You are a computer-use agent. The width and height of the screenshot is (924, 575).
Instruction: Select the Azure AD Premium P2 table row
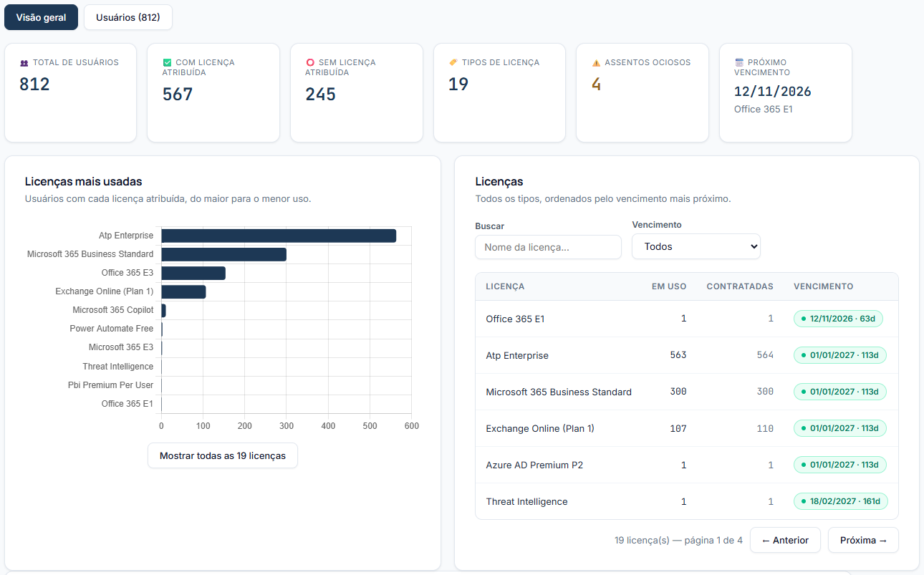click(x=687, y=465)
